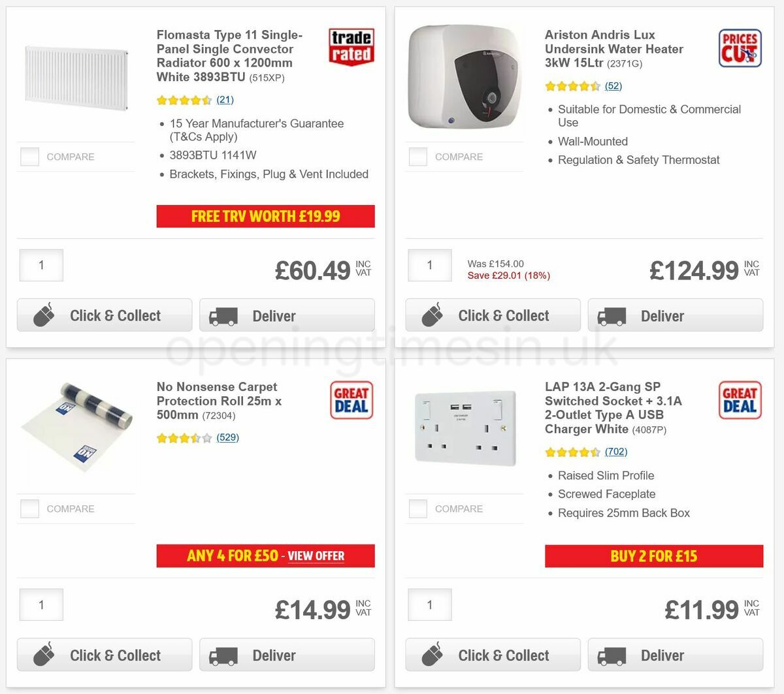This screenshot has width=784, height=694.
Task: Select the radiator quantity input field
Action: (41, 265)
